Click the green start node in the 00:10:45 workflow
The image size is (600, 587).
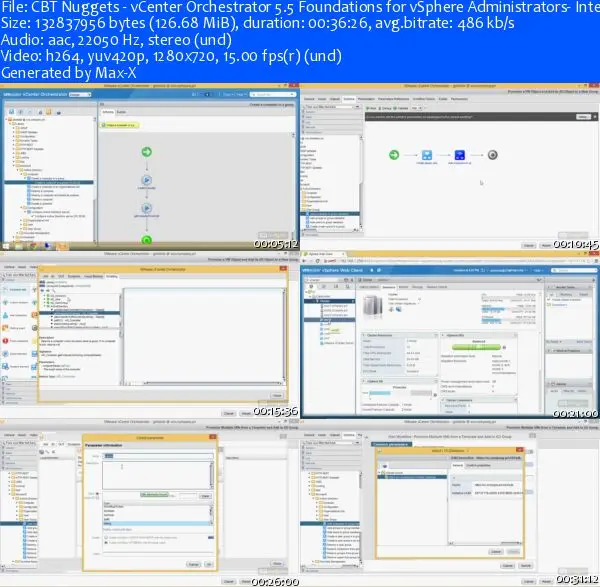point(394,155)
